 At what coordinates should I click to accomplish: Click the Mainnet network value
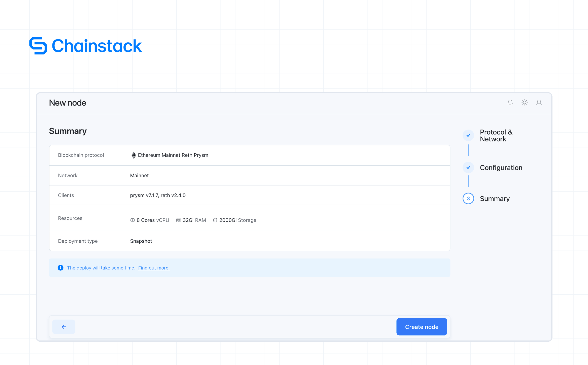coord(139,175)
